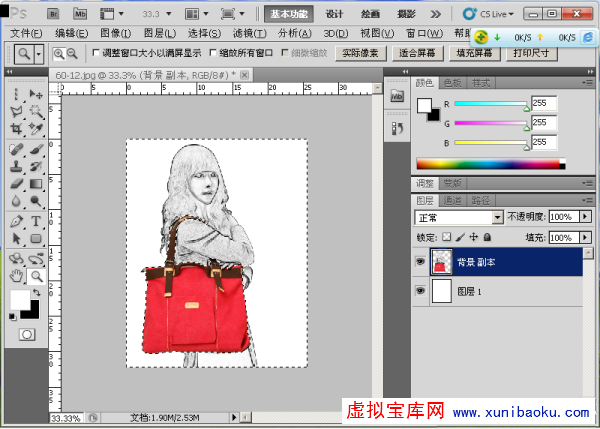Open the 滤镜(T) menu
600x429 pixels.
coord(249,33)
